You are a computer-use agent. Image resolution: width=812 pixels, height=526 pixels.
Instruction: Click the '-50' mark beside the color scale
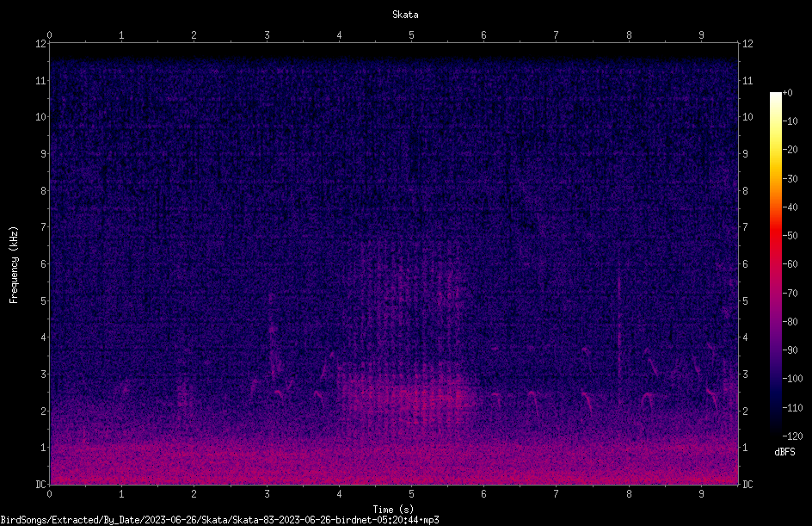point(790,235)
